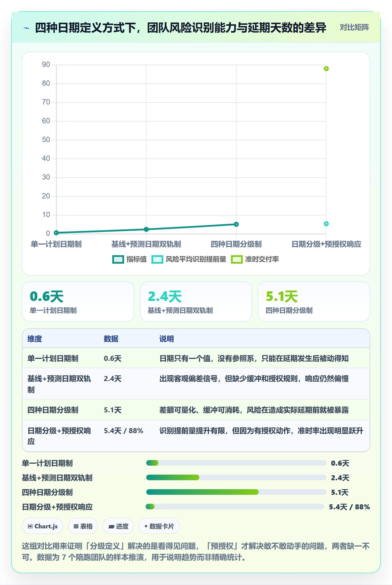Toggle the 准时交付率 legend item
This screenshot has width=392, height=585.
pyautogui.click(x=255, y=259)
